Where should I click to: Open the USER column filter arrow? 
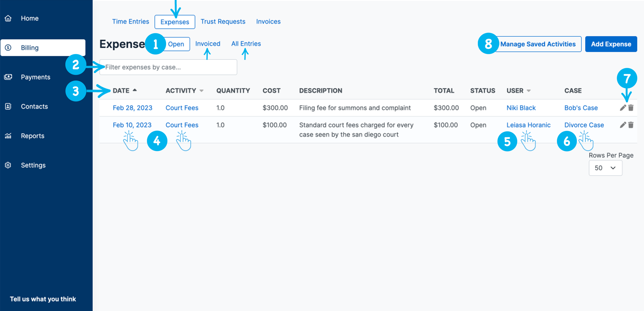pyautogui.click(x=529, y=91)
